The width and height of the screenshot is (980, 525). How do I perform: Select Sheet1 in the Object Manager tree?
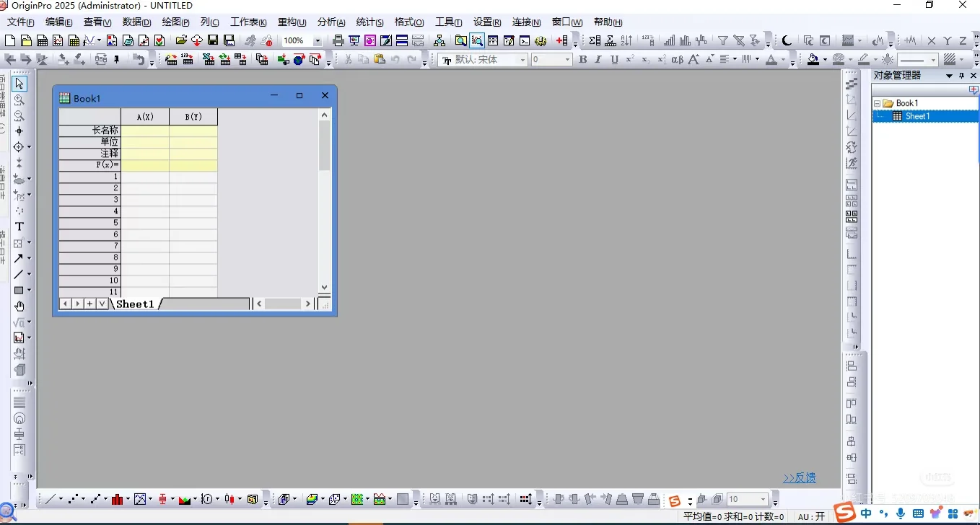click(917, 116)
